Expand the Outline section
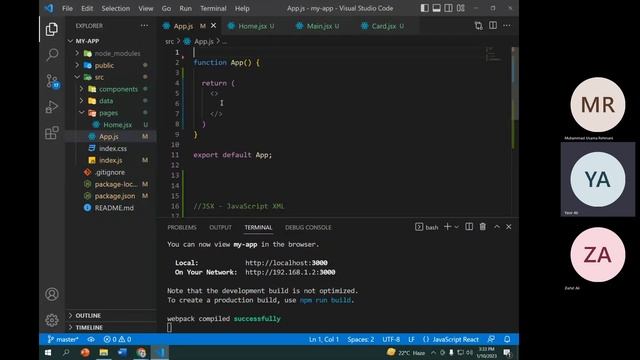 point(111,316)
